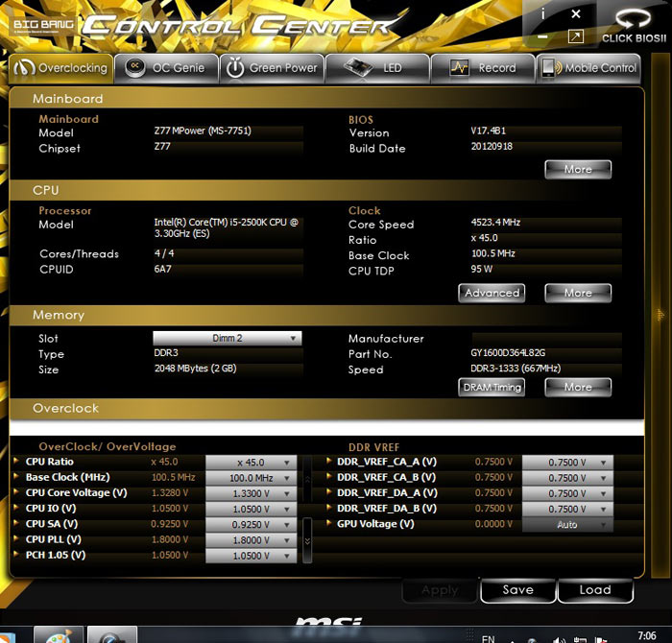672x643 pixels.
Task: Open the DDR_VREF_CA_A voltage dropdown
Action: point(567,463)
